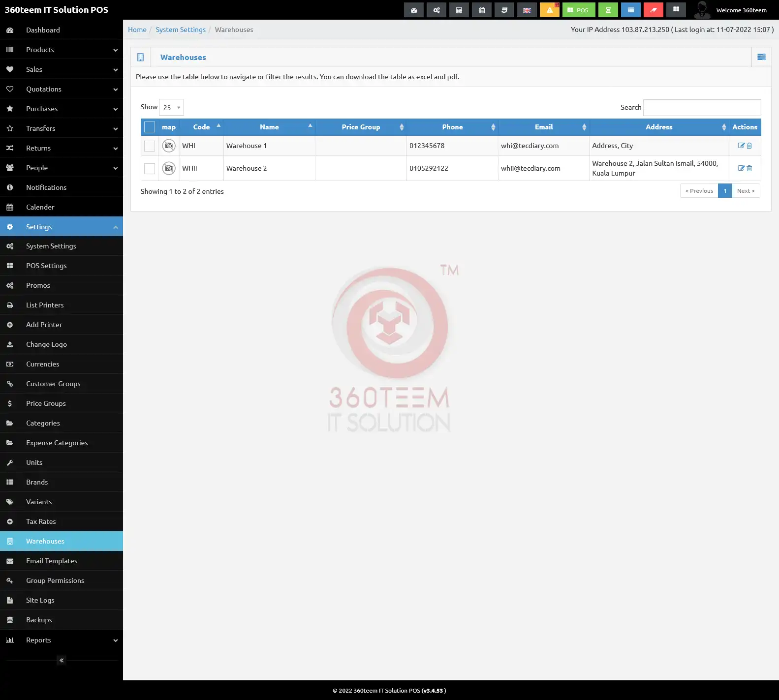Click the map image icon for WHII
This screenshot has width=779, height=700.
pyautogui.click(x=169, y=168)
